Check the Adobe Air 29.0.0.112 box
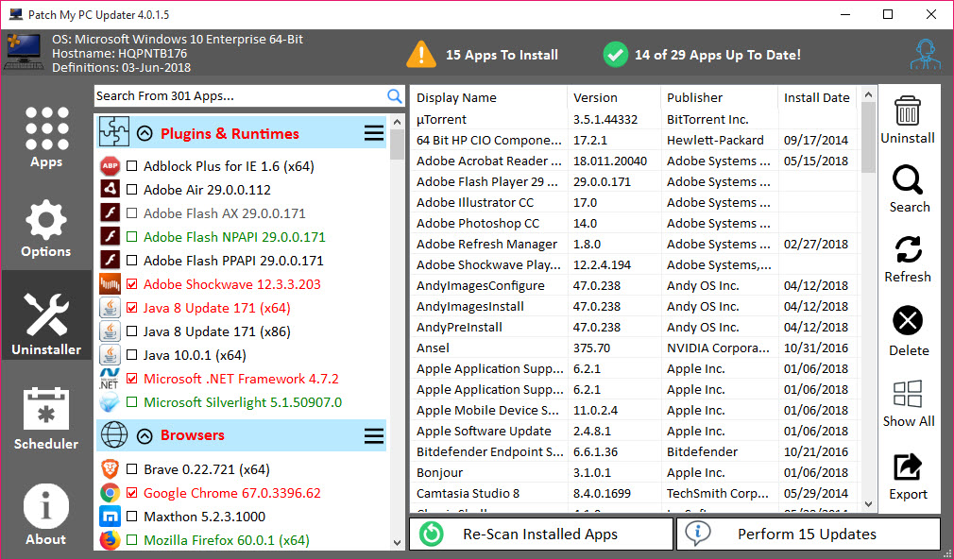This screenshot has height=560, width=954. [131, 190]
